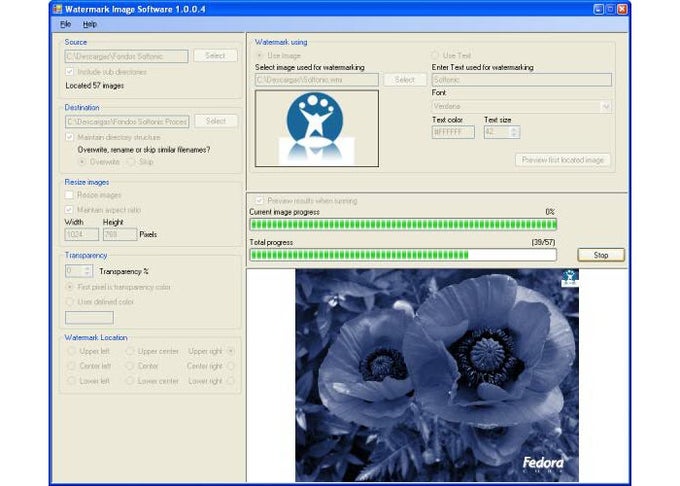Click Preview first located image button
Image resolution: width=680 pixels, height=486 pixels.
[x=563, y=160]
